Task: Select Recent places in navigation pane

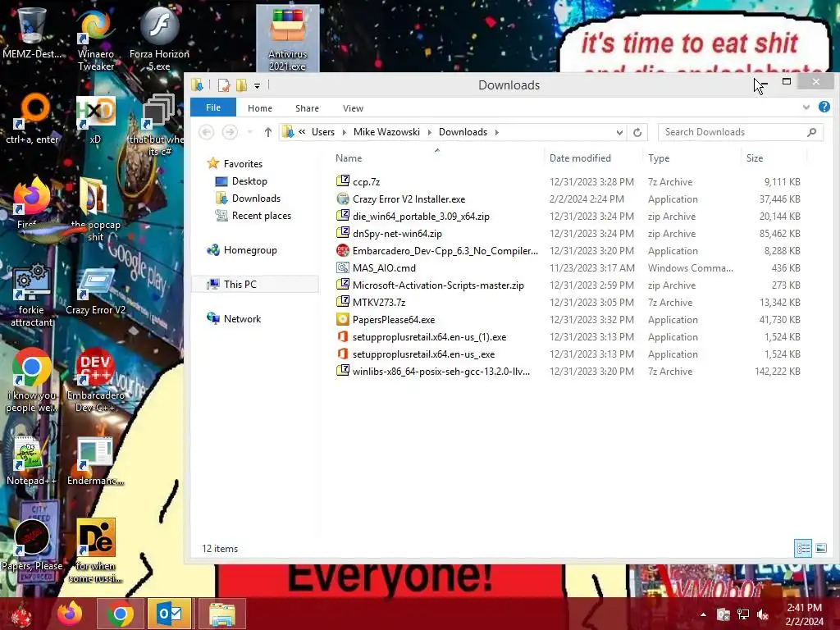Action: click(262, 216)
